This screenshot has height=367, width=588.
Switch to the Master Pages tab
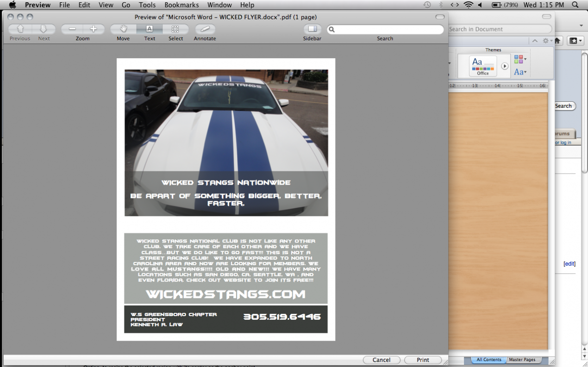(522, 360)
